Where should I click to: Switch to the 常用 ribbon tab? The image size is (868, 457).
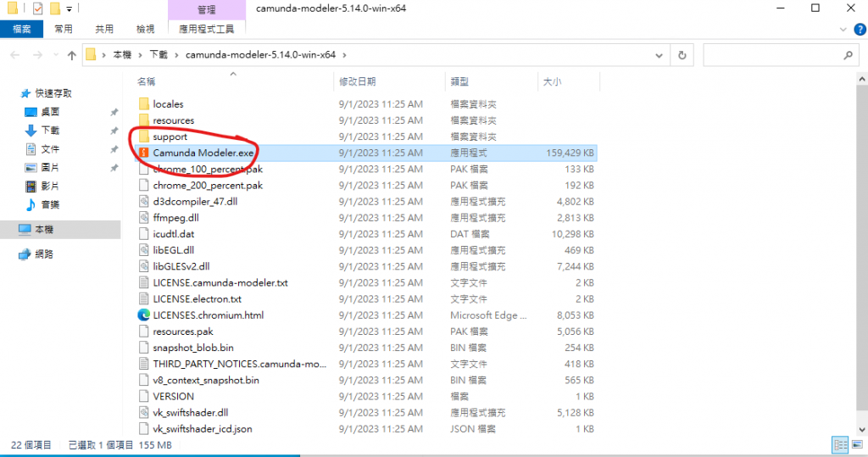[64, 29]
